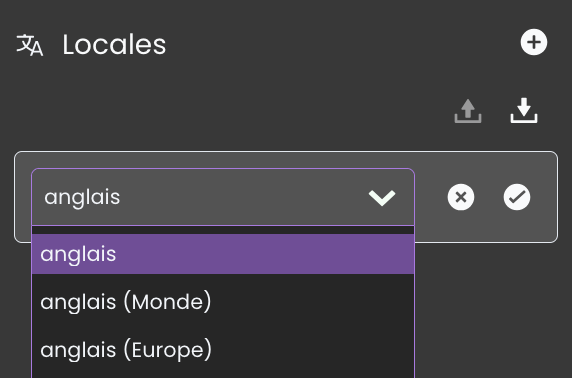Click the Locales section heading
Viewport: 572px width, 378px height.
(114, 45)
